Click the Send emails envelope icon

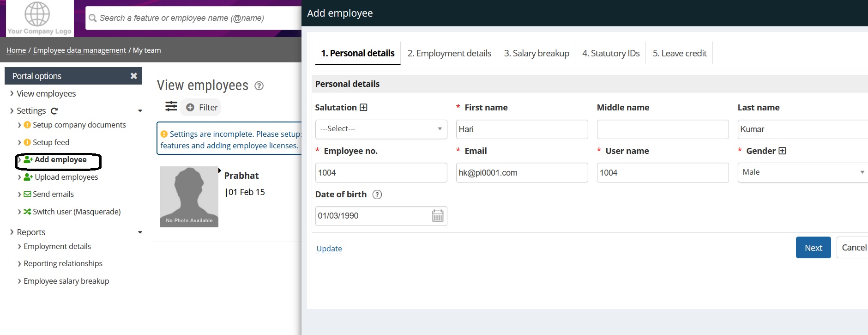point(27,194)
